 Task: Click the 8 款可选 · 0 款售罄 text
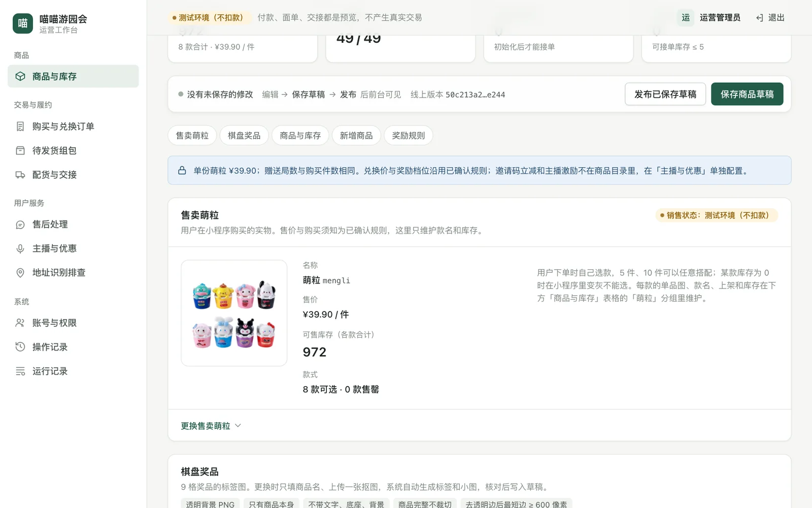(x=341, y=390)
